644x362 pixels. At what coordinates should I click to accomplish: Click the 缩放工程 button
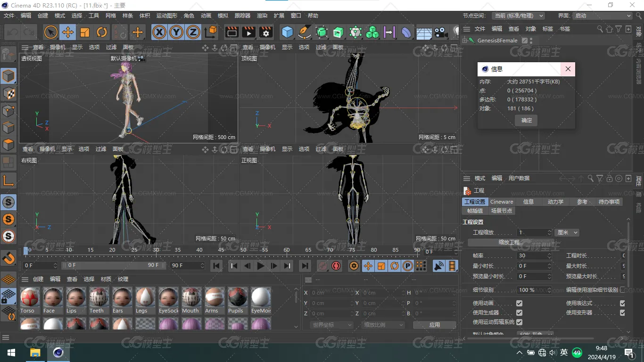click(511, 242)
